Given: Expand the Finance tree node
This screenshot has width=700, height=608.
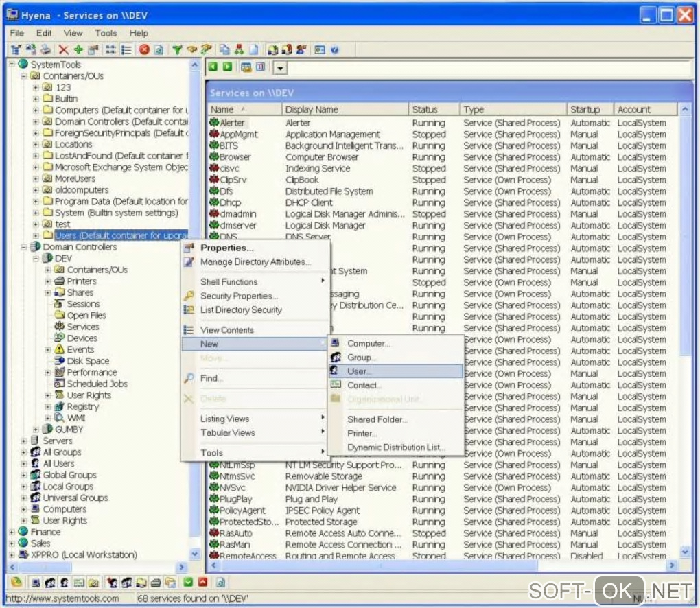Looking at the screenshot, I should 13,532.
